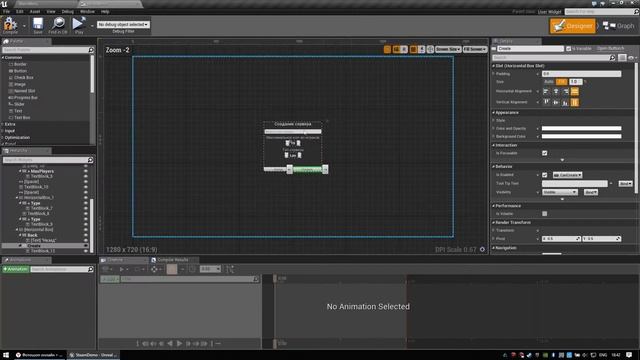Select Fill horizontal alignment icon
Image resolution: width=640 pixels, height=360 pixels.
[575, 91]
